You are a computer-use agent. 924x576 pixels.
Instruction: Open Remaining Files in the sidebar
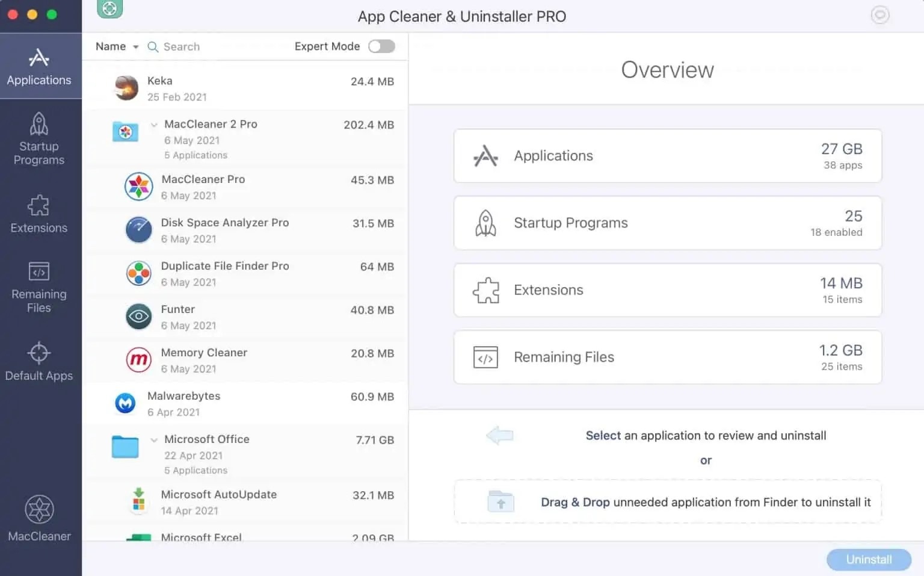[39, 287]
